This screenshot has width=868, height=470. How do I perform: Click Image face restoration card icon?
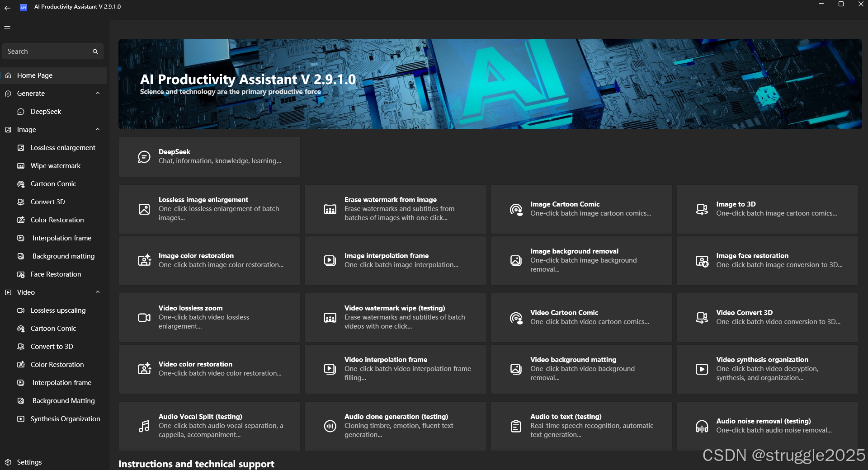(702, 261)
